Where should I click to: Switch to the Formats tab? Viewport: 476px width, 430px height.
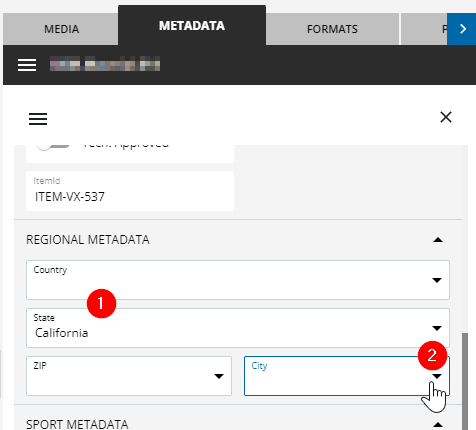click(x=332, y=29)
